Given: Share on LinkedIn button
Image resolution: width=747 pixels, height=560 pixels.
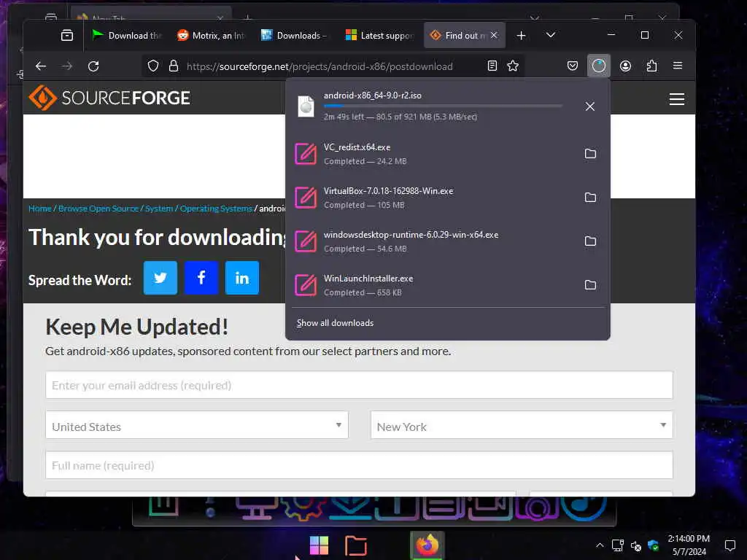Looking at the screenshot, I should [x=242, y=278].
